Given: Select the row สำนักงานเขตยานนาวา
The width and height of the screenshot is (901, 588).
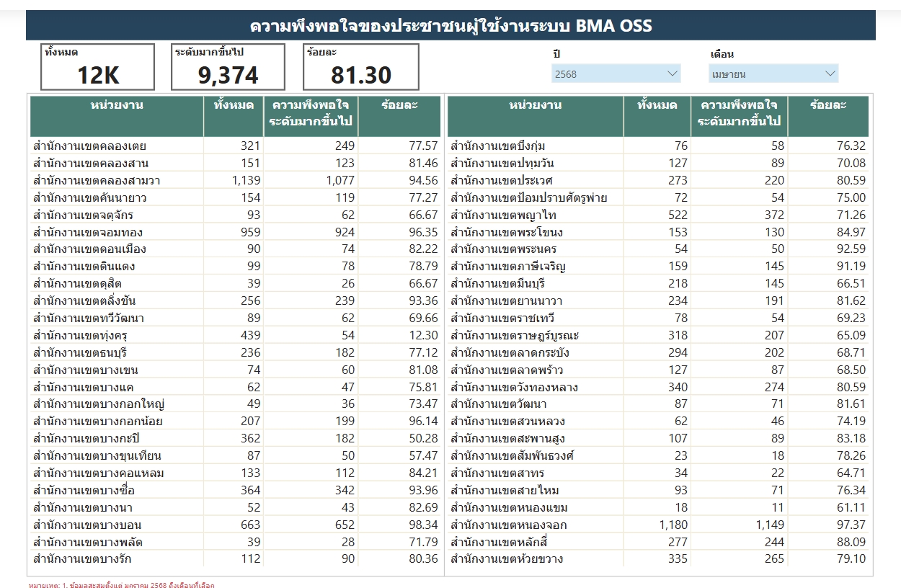Looking at the screenshot, I should (x=658, y=300).
